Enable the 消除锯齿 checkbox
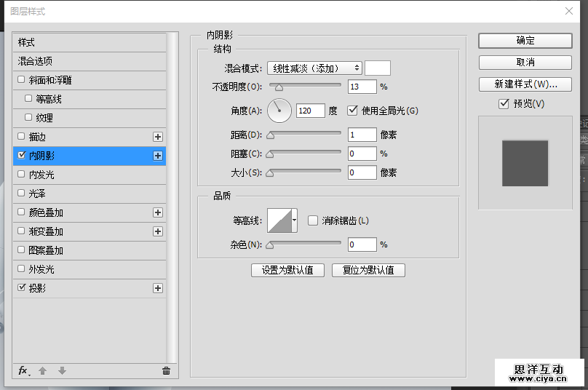The height and width of the screenshot is (390, 588). 313,220
